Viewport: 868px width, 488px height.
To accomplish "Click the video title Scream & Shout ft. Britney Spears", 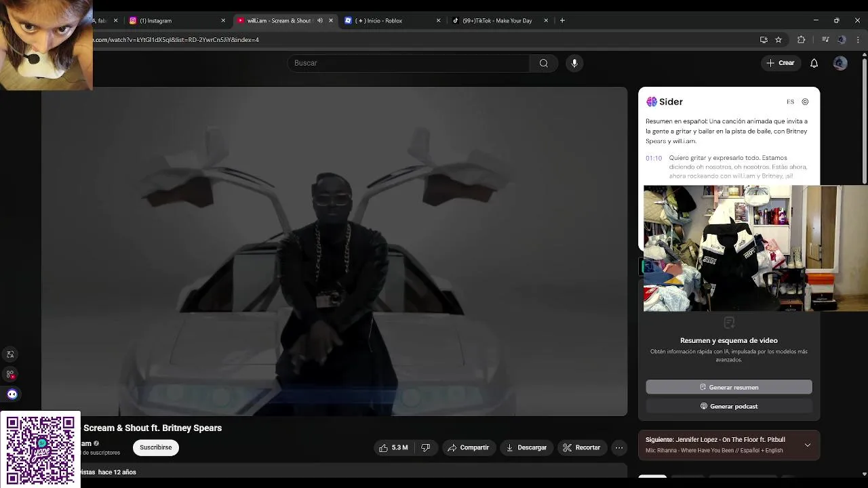I will pos(153,428).
